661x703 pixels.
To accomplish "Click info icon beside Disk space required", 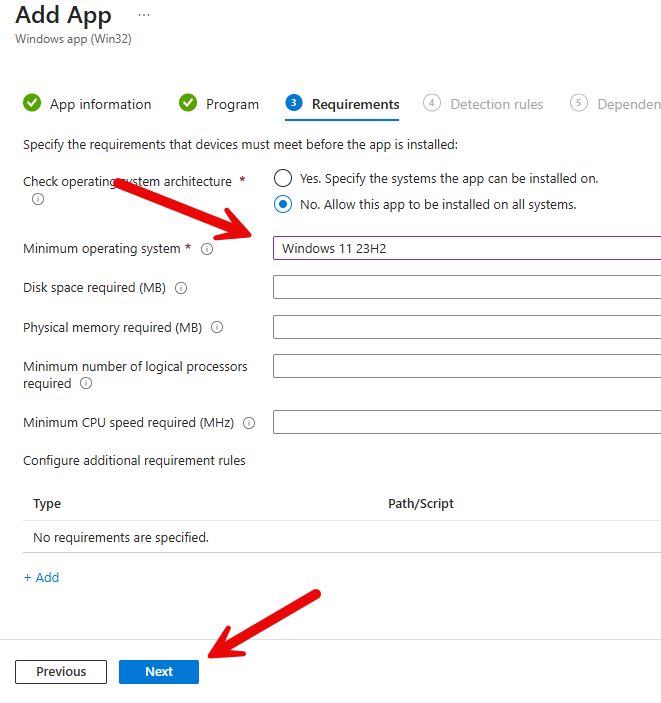I will (x=181, y=288).
